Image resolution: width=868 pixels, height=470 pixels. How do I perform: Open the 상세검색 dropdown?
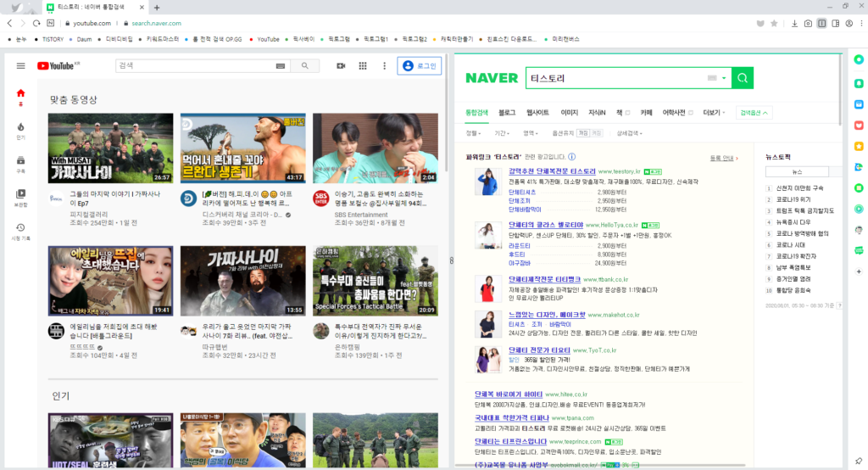(x=630, y=133)
